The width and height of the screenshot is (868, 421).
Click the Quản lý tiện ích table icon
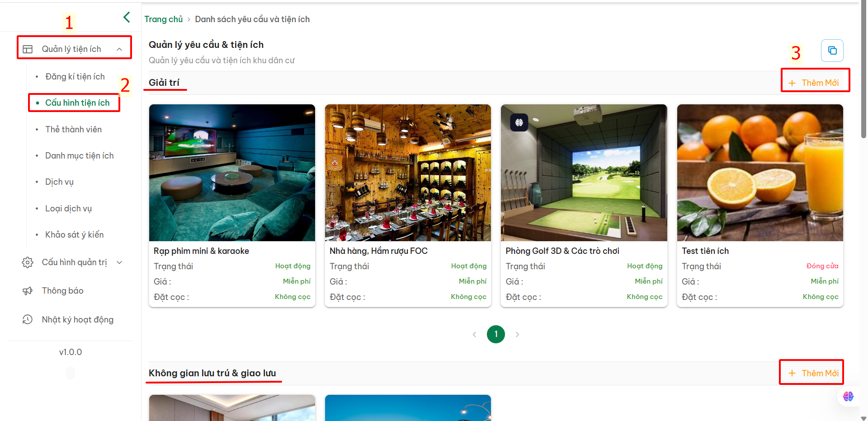click(x=28, y=49)
